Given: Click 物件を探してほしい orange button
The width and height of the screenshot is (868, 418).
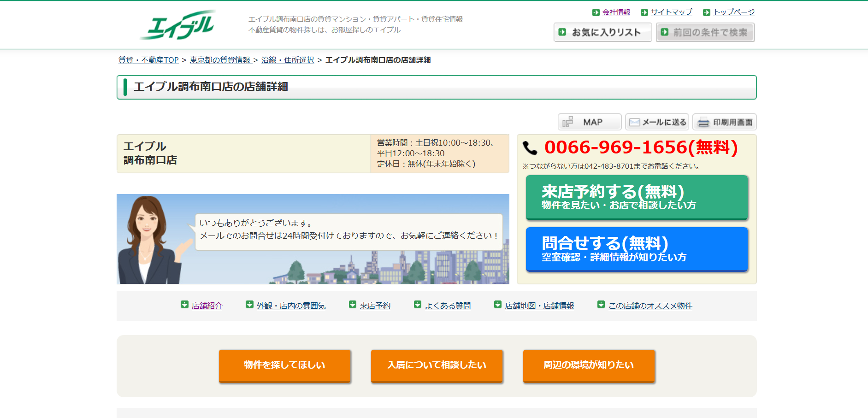Looking at the screenshot, I should pos(285,366).
